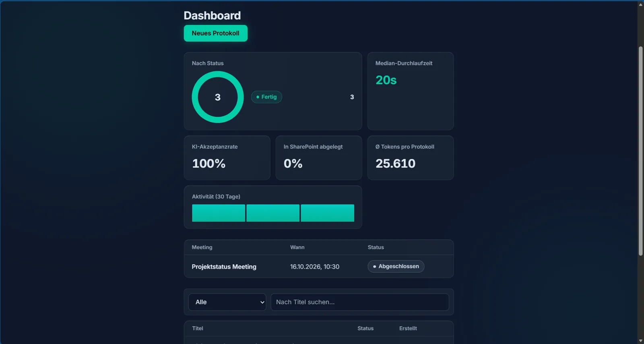The width and height of the screenshot is (644, 344).
Task: Click the 20s median value
Action: (x=386, y=80)
